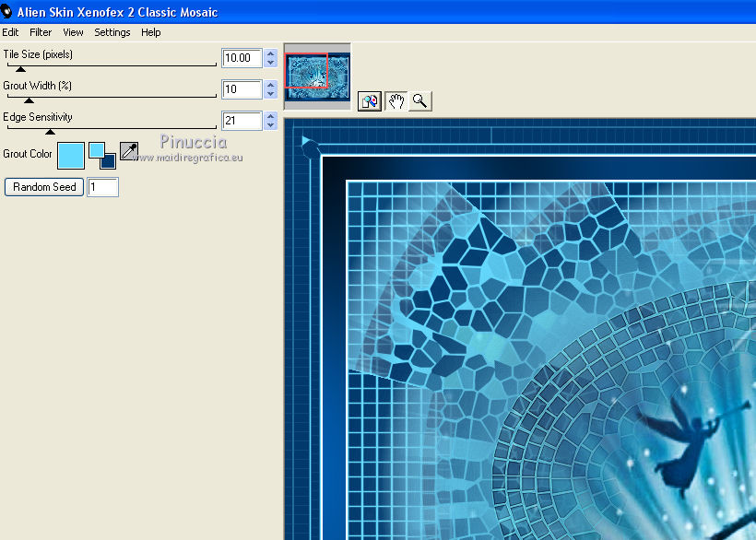Click the Grout Width slider handle
The height and width of the screenshot is (540, 756).
click(29, 100)
